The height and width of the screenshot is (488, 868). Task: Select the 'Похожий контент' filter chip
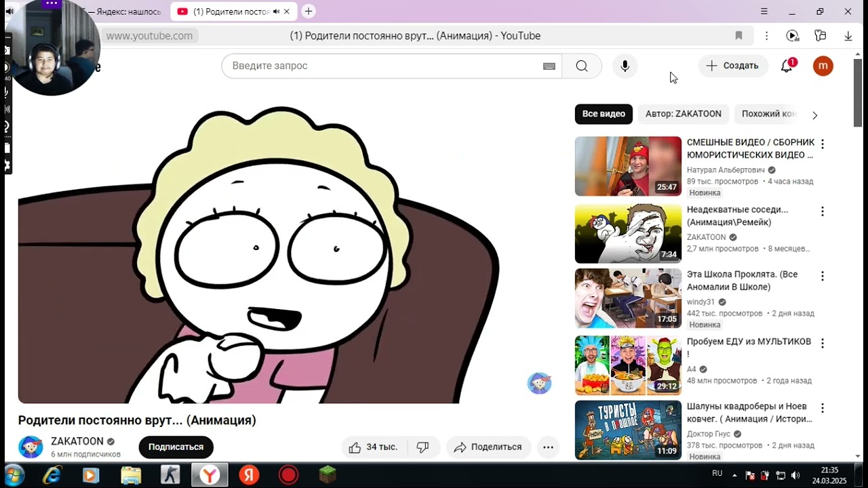[x=769, y=114]
